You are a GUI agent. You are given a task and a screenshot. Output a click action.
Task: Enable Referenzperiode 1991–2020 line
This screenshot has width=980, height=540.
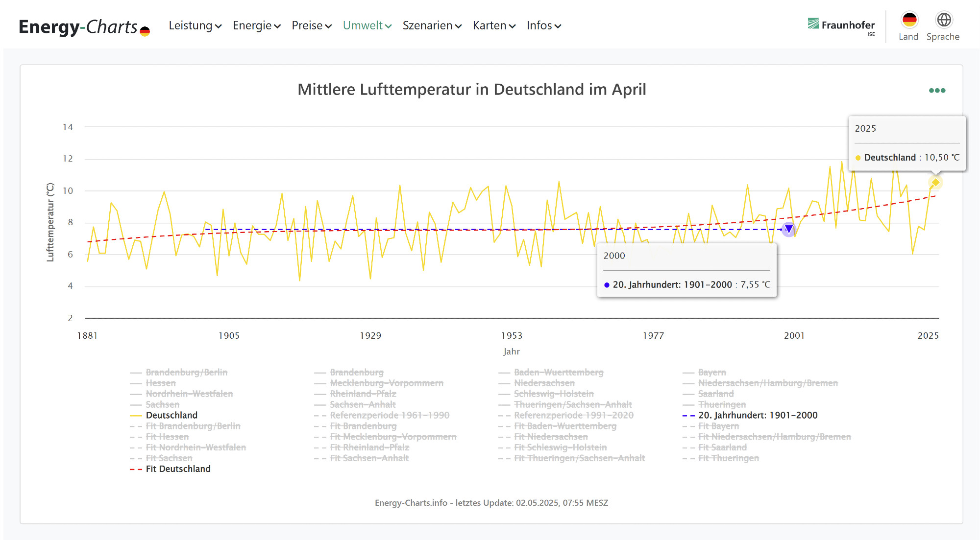coord(566,415)
